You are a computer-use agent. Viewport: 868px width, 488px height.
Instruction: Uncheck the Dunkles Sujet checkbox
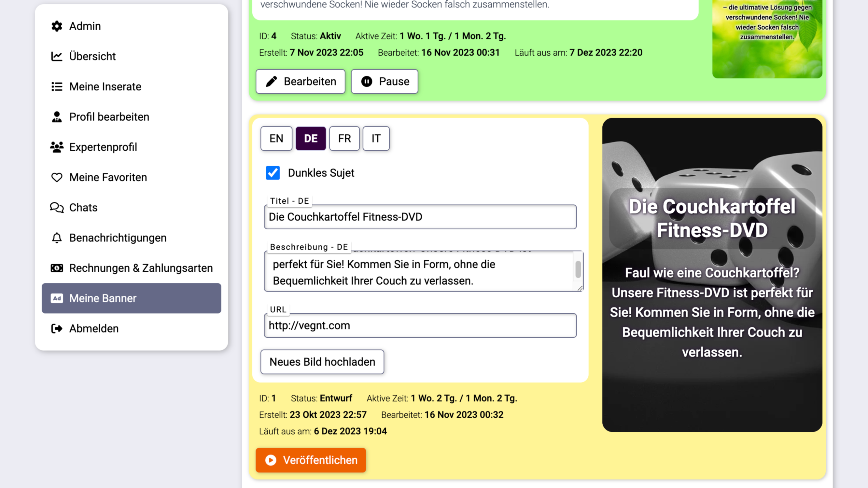273,173
